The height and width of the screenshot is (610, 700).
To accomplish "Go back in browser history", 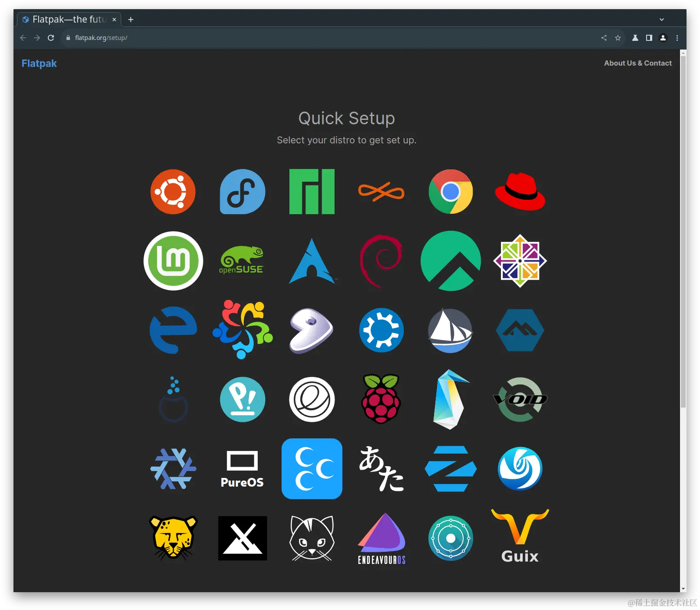I will (23, 38).
